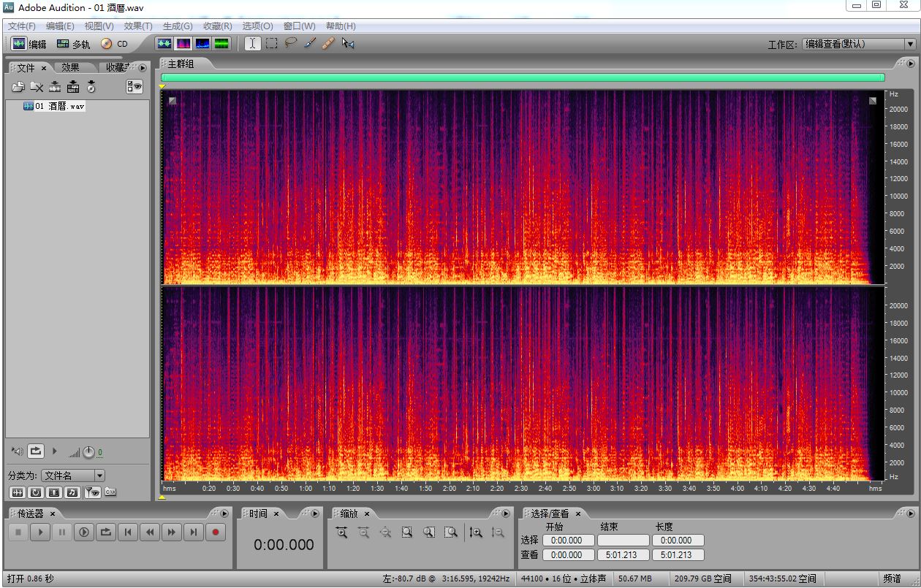Switch to the CD view
The image size is (921, 588).
tap(114, 44)
